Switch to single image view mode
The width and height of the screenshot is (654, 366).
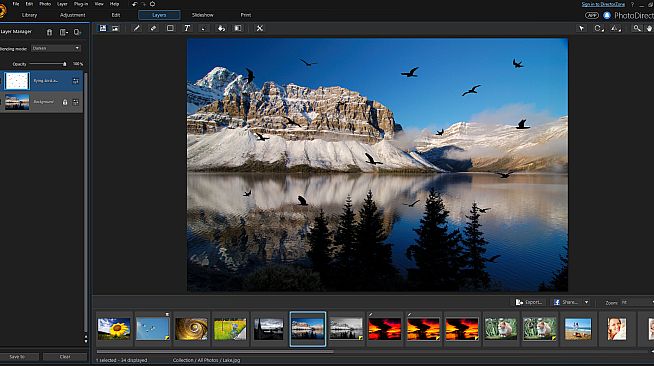103,28
